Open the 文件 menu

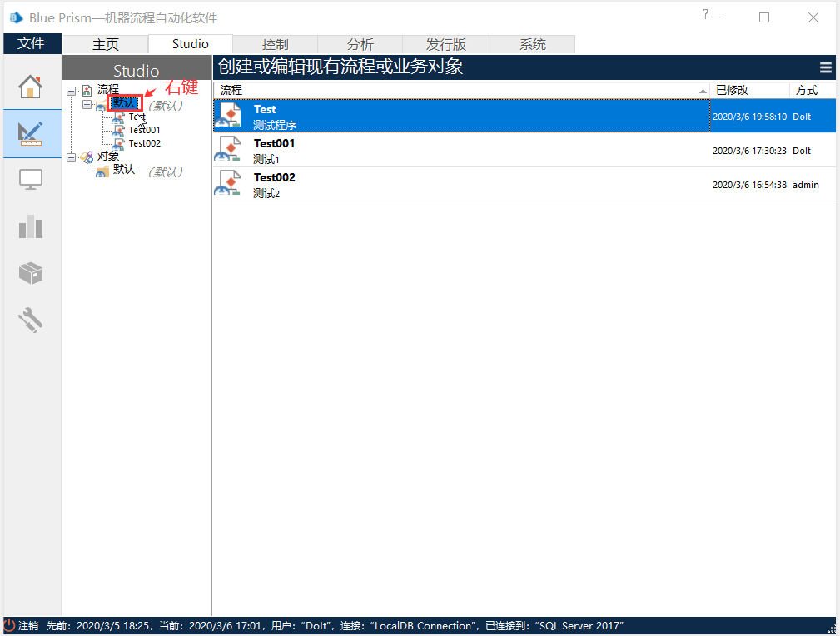click(31, 43)
